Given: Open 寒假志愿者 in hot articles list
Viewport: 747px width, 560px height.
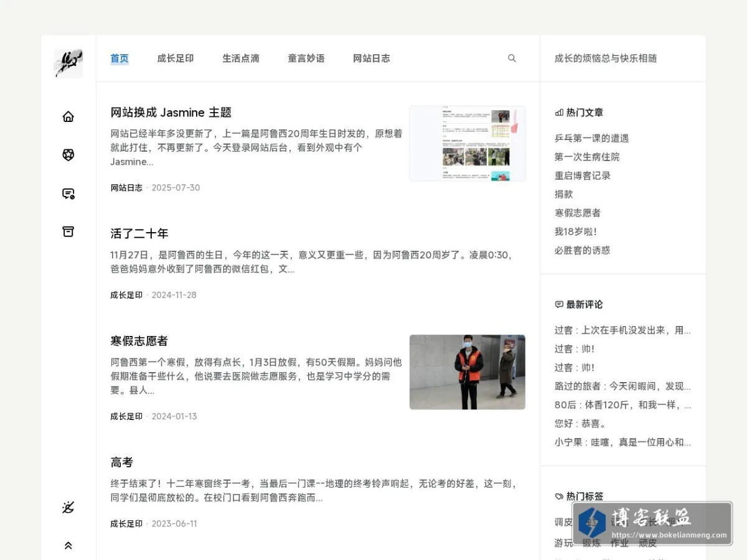Looking at the screenshot, I should point(578,213).
